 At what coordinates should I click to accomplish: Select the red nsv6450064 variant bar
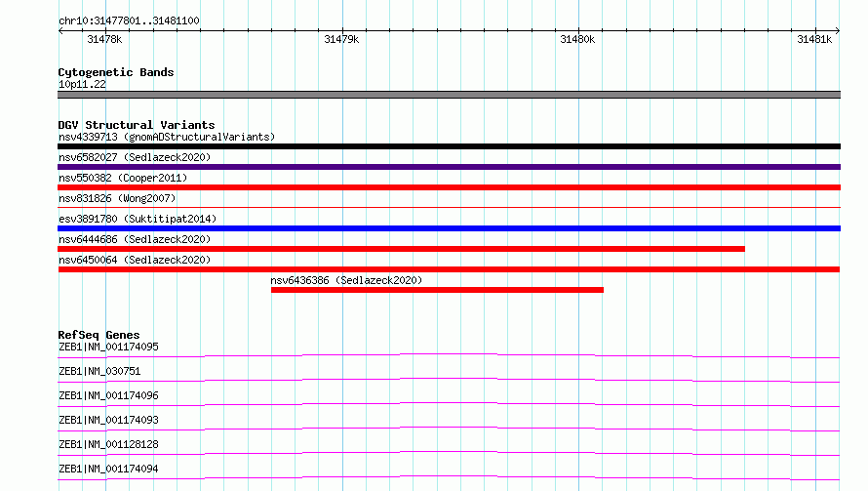click(449, 269)
